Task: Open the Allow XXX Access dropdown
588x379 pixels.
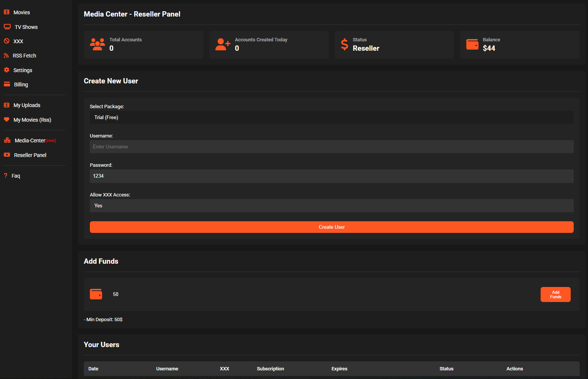Action: pos(331,206)
